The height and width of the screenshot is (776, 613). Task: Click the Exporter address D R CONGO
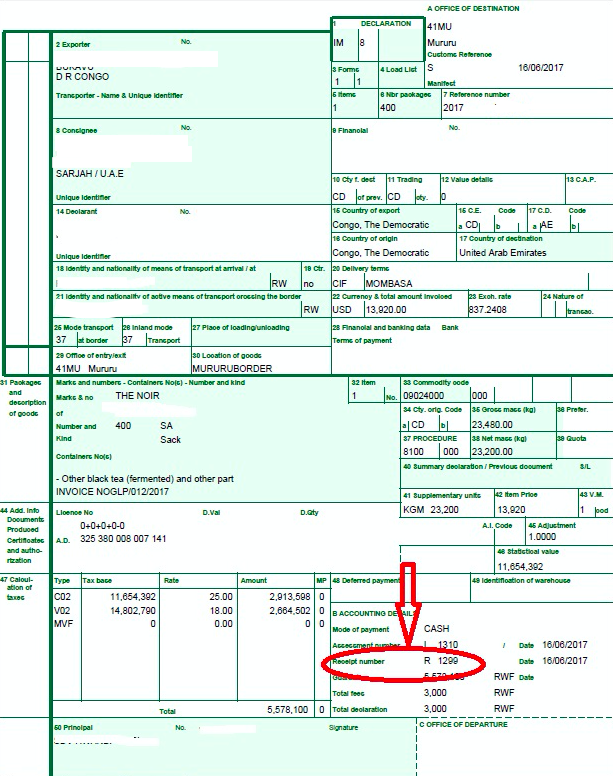[x=82, y=76]
